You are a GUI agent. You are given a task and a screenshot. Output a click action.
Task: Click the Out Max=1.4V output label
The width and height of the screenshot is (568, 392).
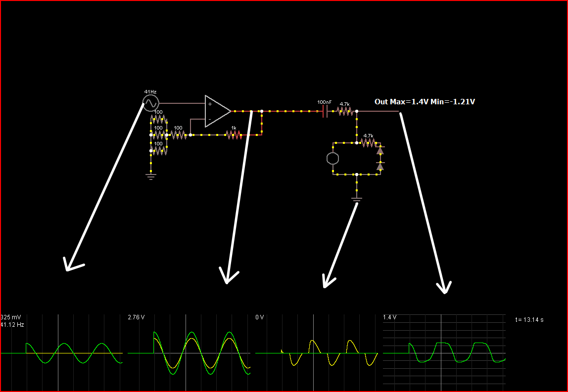(425, 102)
